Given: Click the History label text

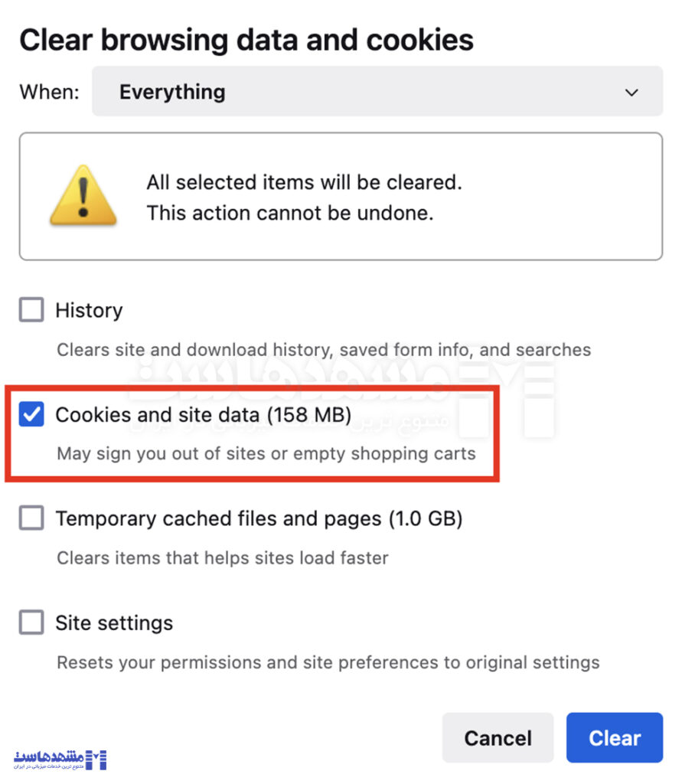Looking at the screenshot, I should click(x=89, y=310).
